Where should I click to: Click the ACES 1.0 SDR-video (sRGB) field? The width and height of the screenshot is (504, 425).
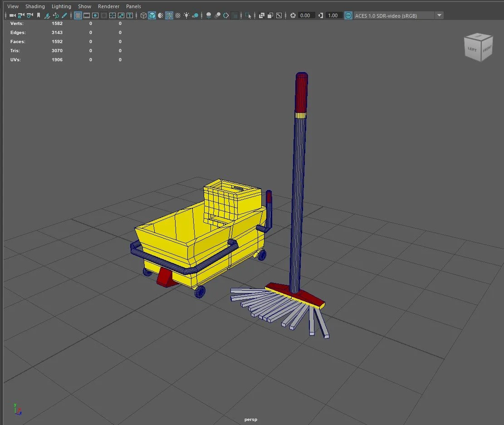[x=394, y=15]
